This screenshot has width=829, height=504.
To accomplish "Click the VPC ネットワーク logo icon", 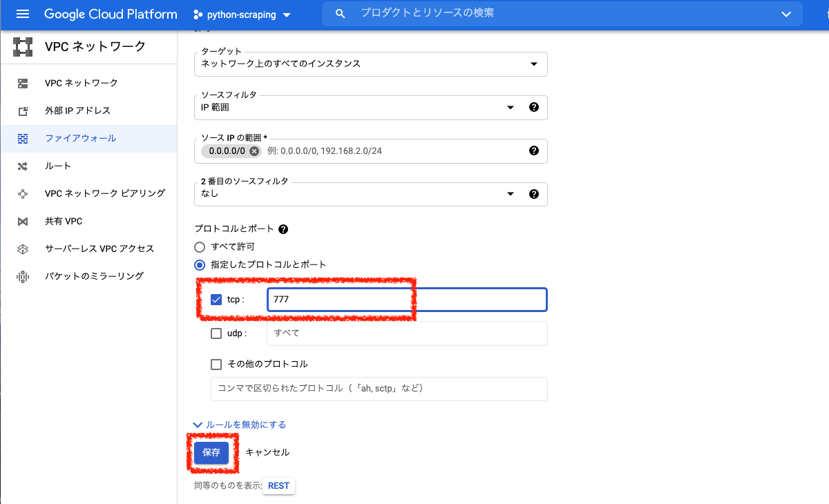I will coord(22,46).
